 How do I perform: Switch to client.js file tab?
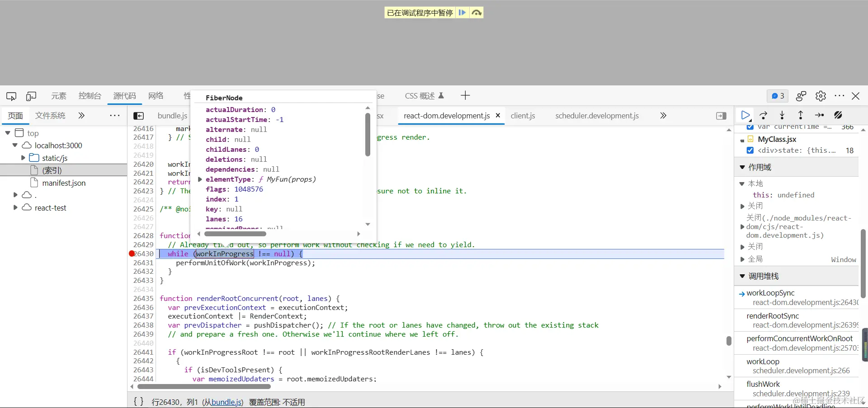click(523, 116)
